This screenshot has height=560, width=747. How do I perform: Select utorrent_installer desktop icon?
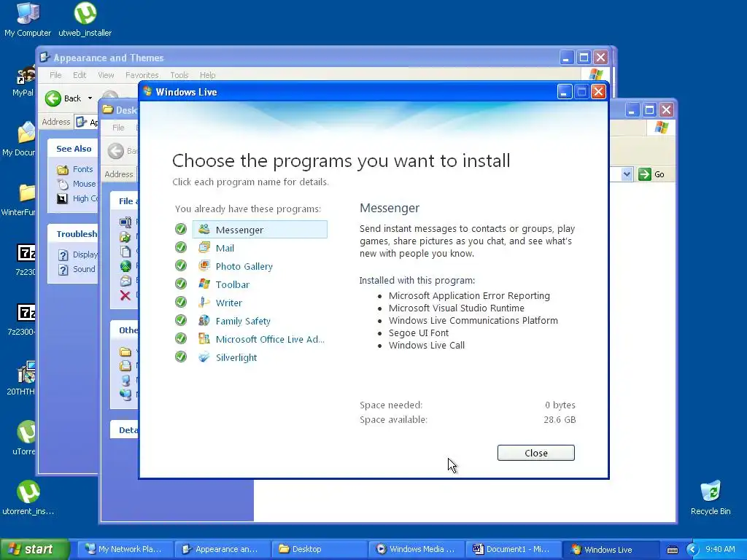28,498
